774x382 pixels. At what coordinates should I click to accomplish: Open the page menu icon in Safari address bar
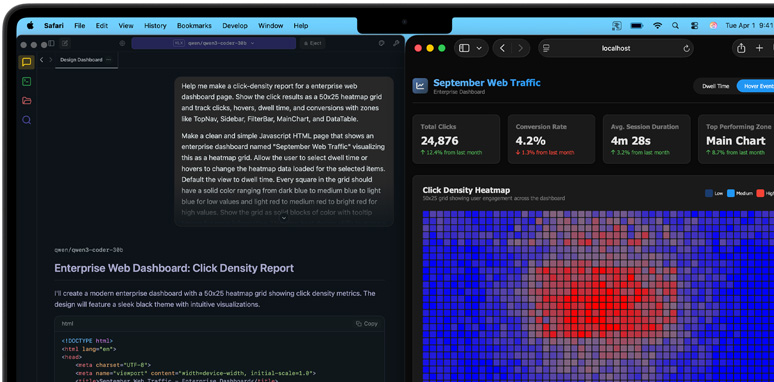546,48
